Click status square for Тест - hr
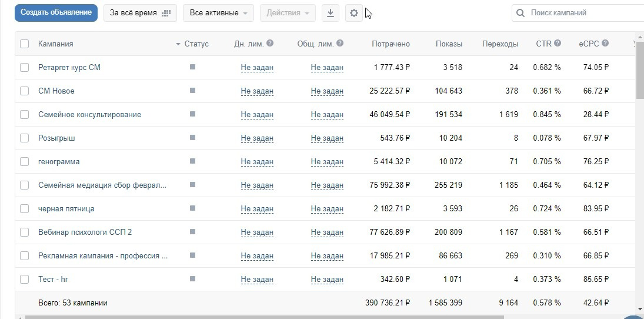Image resolution: width=644 pixels, height=319 pixels. click(193, 279)
